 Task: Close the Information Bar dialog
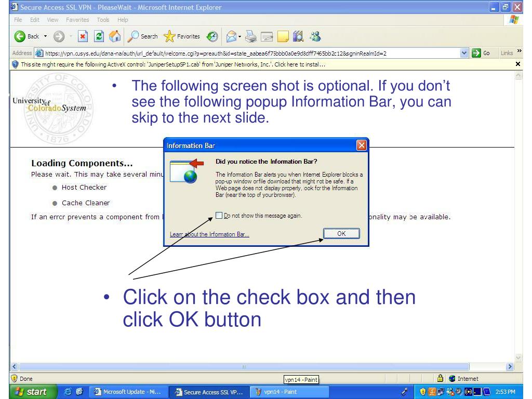click(x=362, y=145)
